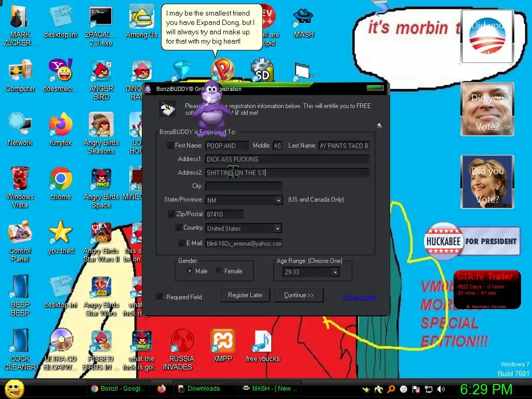The image size is (532, 399).
Task: Open the PISSED BIRDS IN desktop icon
Action: 101,350
